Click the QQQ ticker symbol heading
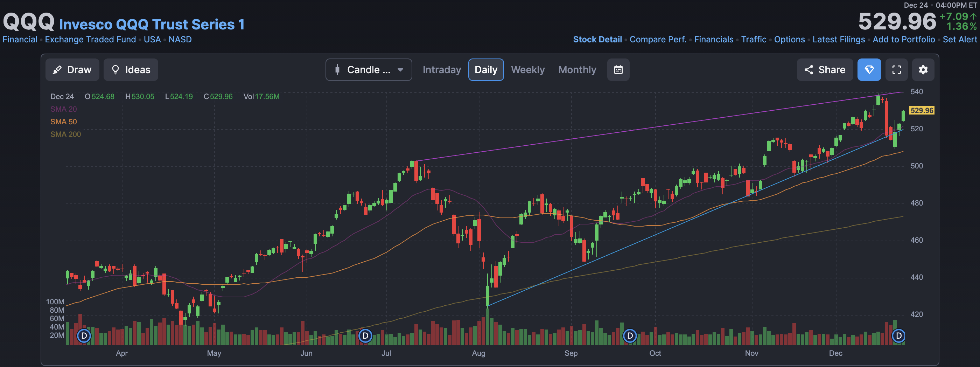The width and height of the screenshot is (980, 367). point(29,22)
